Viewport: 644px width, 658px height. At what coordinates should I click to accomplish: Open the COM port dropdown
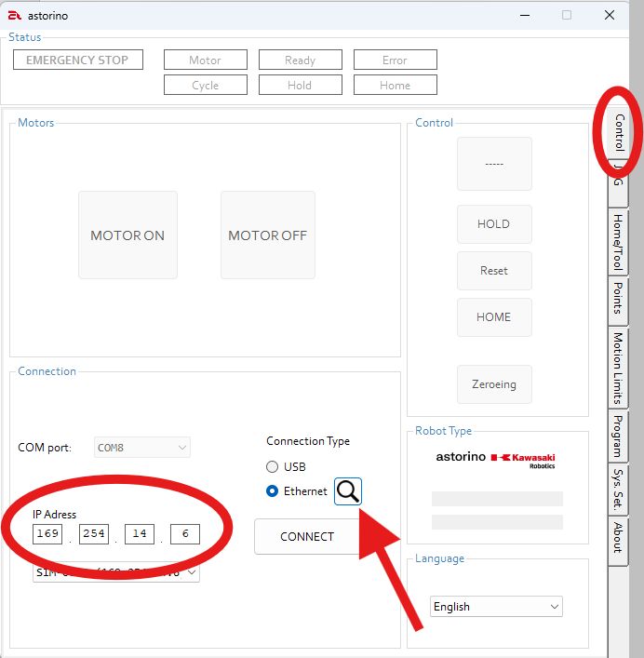click(142, 448)
